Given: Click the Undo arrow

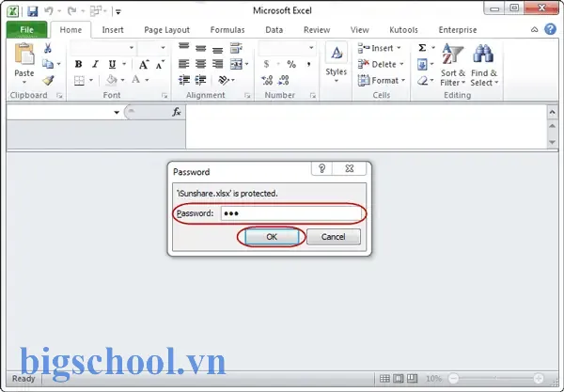Looking at the screenshot, I should (x=49, y=11).
